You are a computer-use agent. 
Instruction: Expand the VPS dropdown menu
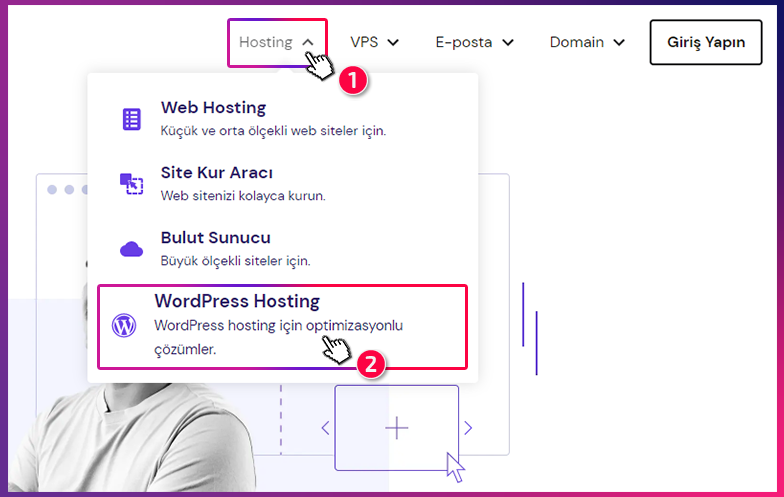pos(374,42)
